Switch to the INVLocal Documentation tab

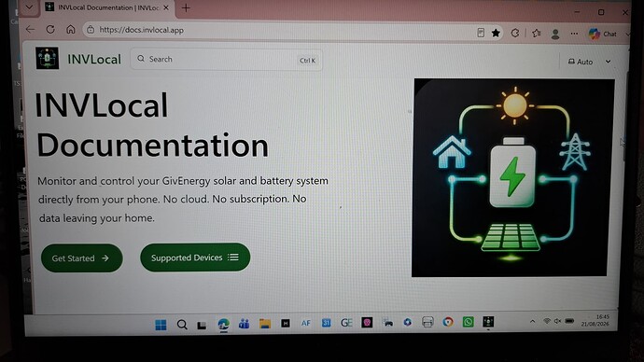pos(106,7)
